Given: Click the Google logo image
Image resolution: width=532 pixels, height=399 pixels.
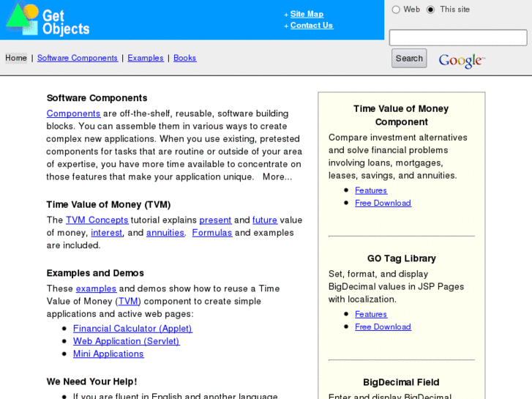Looking at the screenshot, I should tap(461, 60).
